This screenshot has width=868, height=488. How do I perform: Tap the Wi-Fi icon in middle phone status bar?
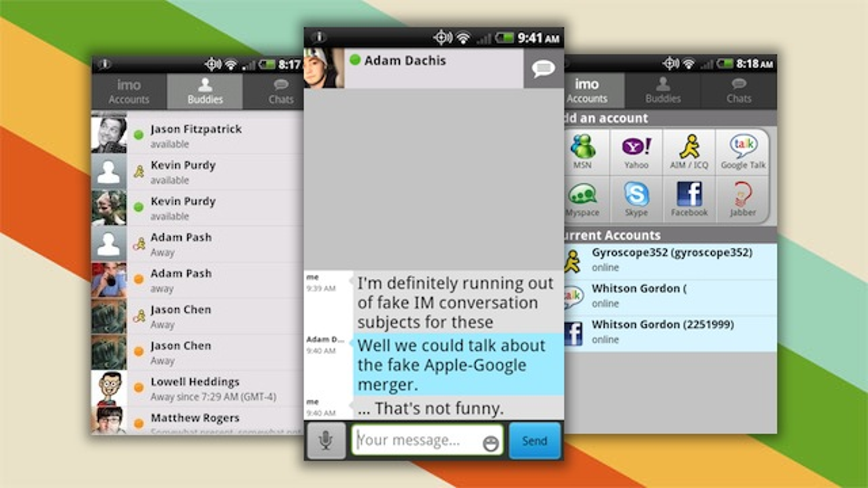(x=463, y=37)
